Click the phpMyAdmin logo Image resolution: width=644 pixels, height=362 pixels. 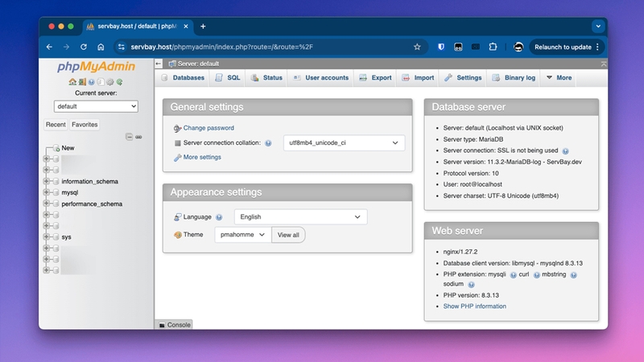[96, 67]
